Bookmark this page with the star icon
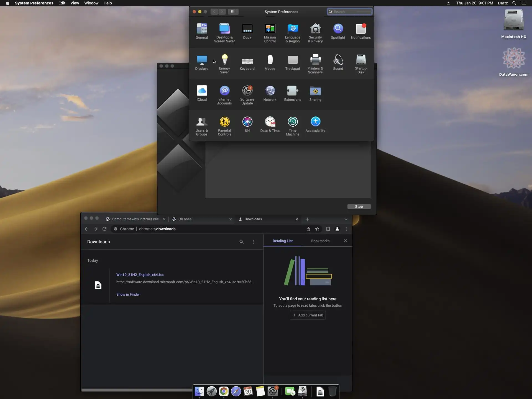 (x=317, y=229)
